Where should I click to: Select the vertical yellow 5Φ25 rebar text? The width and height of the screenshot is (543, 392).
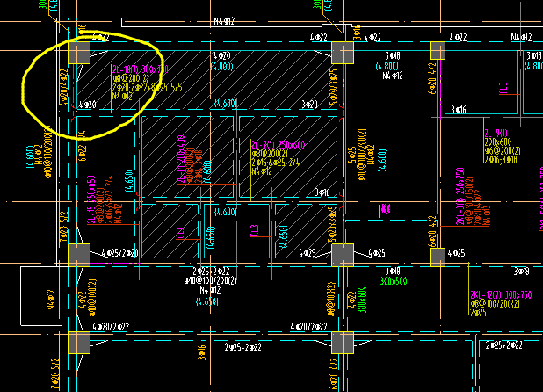(352, 156)
